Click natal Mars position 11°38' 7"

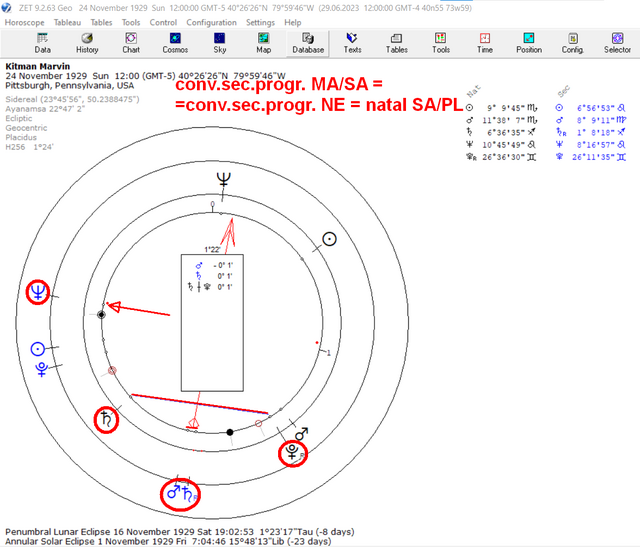click(502, 120)
